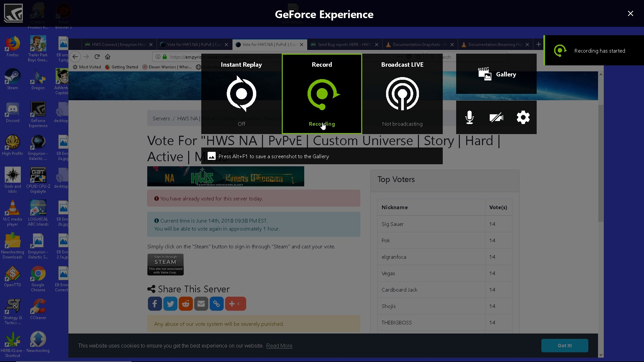Close the HWS Connect tab

[151, 44]
